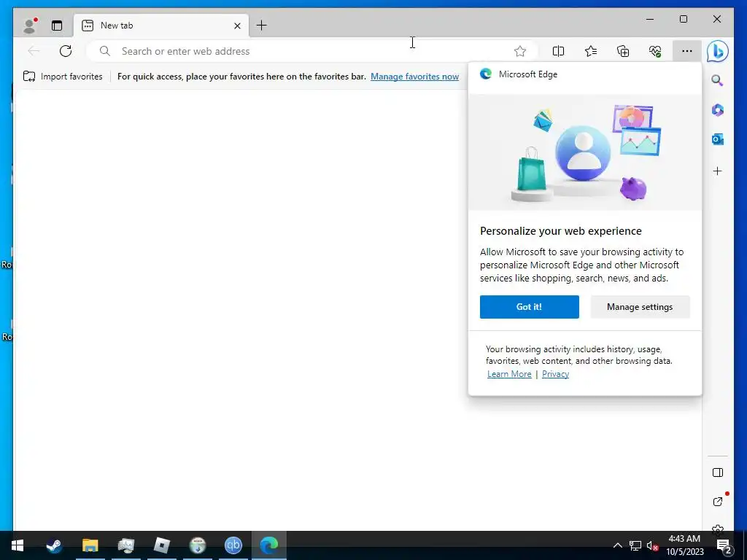
Task: Click the back navigation arrow
Action: point(34,51)
